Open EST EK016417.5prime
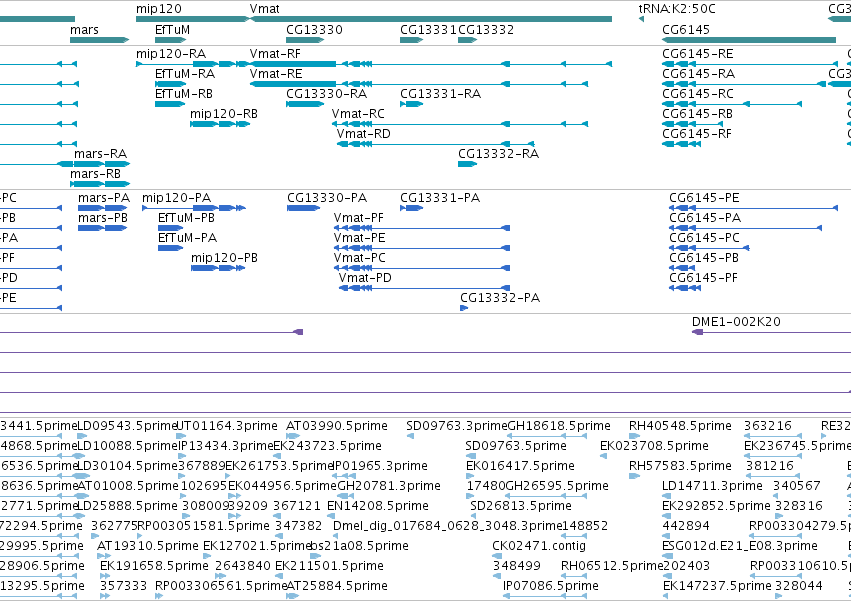The width and height of the screenshot is (851, 601). pyautogui.click(x=520, y=466)
